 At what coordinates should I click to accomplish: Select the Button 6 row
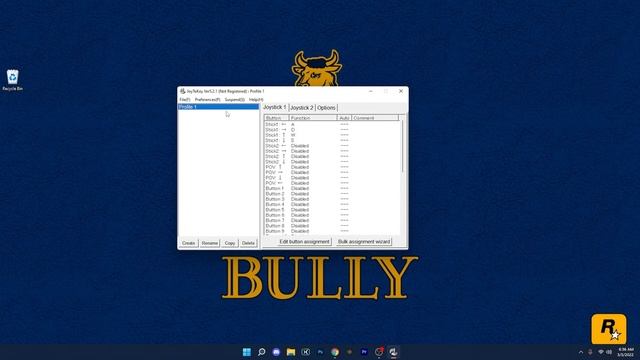[332, 215]
